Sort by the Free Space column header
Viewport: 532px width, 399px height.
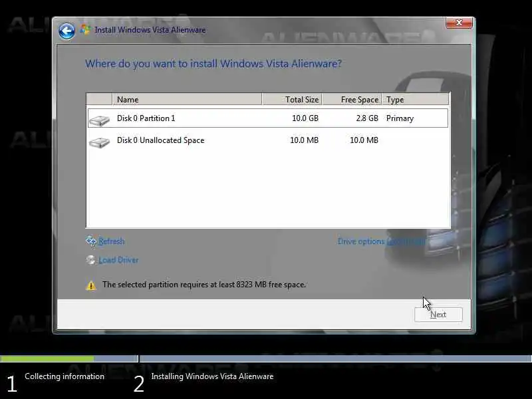pyautogui.click(x=352, y=99)
